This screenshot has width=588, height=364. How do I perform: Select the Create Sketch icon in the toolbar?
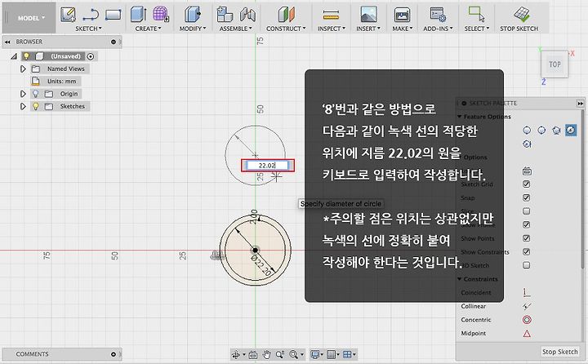click(68, 15)
